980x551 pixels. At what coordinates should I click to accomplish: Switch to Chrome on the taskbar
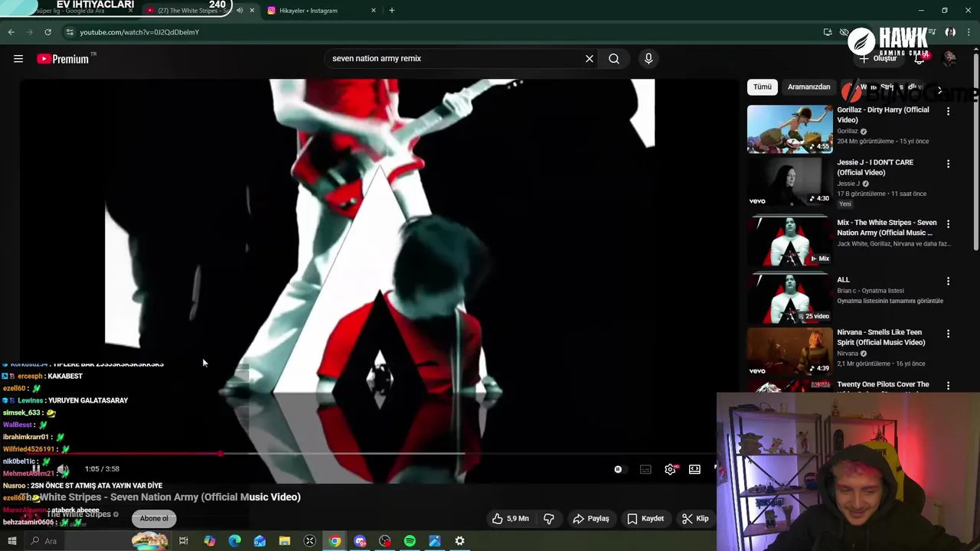point(335,541)
